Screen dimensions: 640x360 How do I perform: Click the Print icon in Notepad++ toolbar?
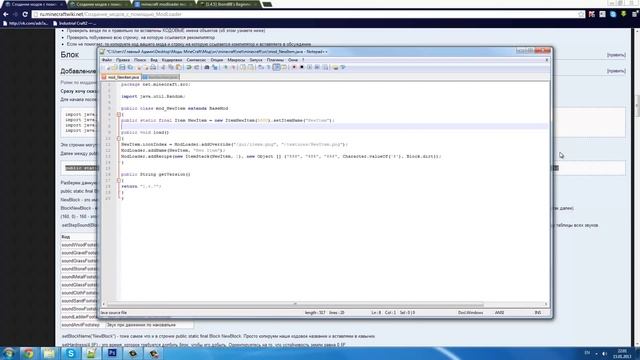pyautogui.click(x=153, y=67)
